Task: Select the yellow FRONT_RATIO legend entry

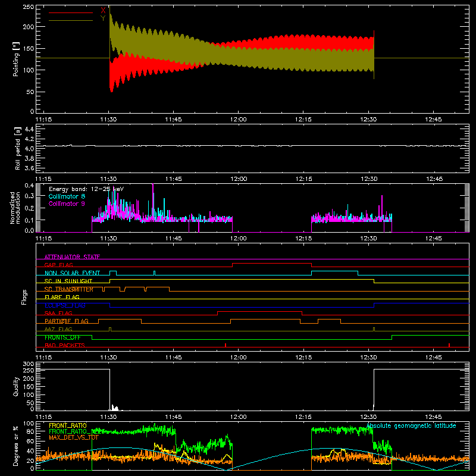Action: pos(68,425)
